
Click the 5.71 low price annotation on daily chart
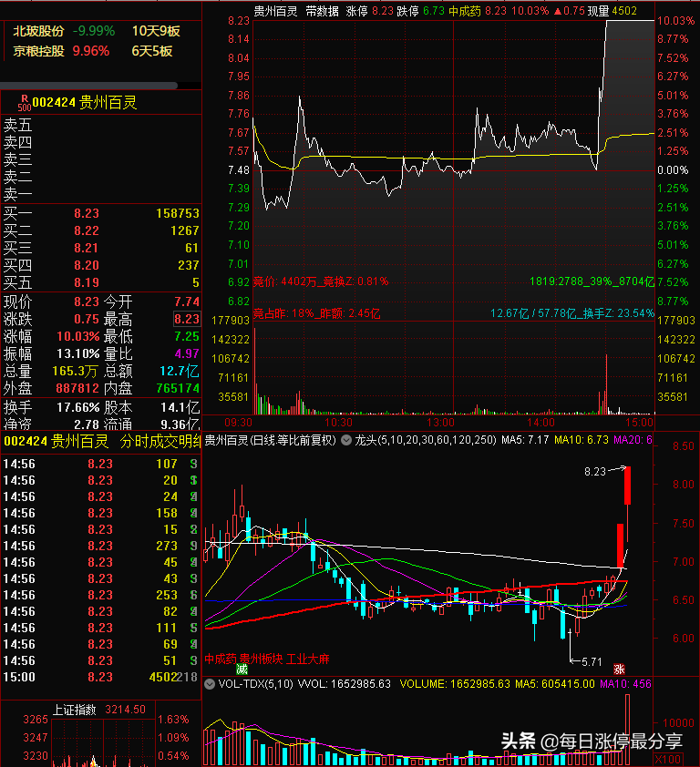[x=592, y=662]
